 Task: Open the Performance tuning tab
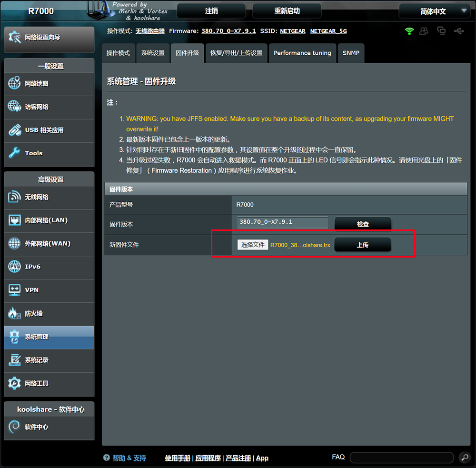302,53
